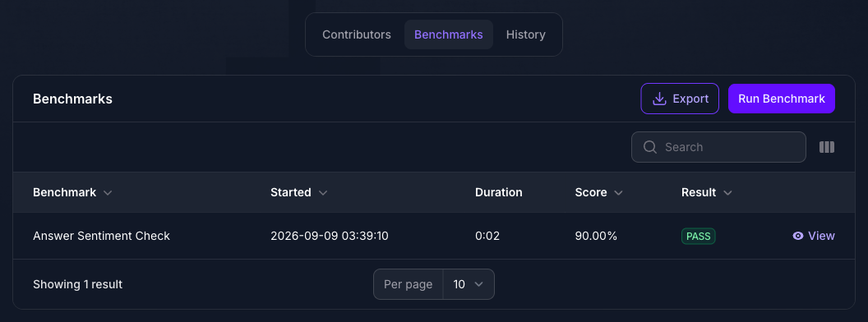Click the magnifier icon in Search
Viewport: 868px width, 322px height.
(650, 147)
